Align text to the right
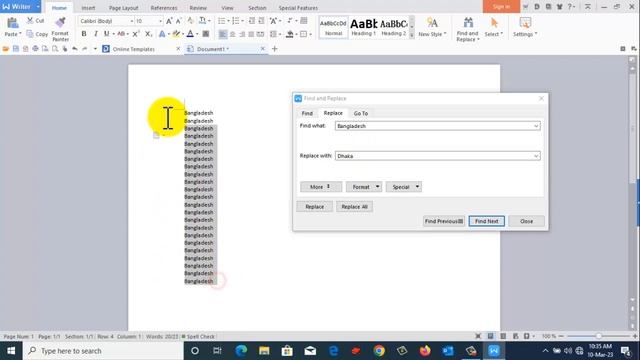 (x=242, y=34)
